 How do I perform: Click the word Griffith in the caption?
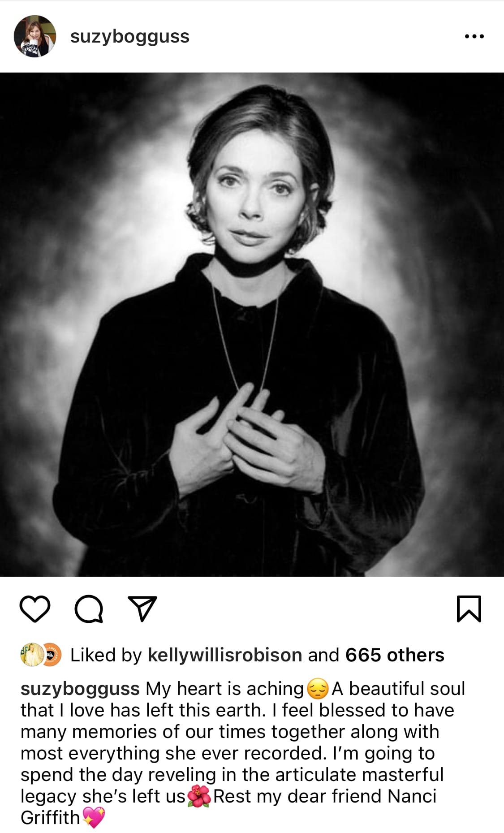tap(50, 818)
